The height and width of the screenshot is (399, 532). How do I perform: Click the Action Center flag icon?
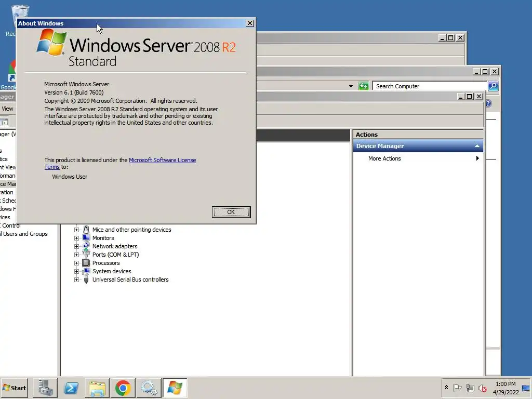[x=457, y=388]
